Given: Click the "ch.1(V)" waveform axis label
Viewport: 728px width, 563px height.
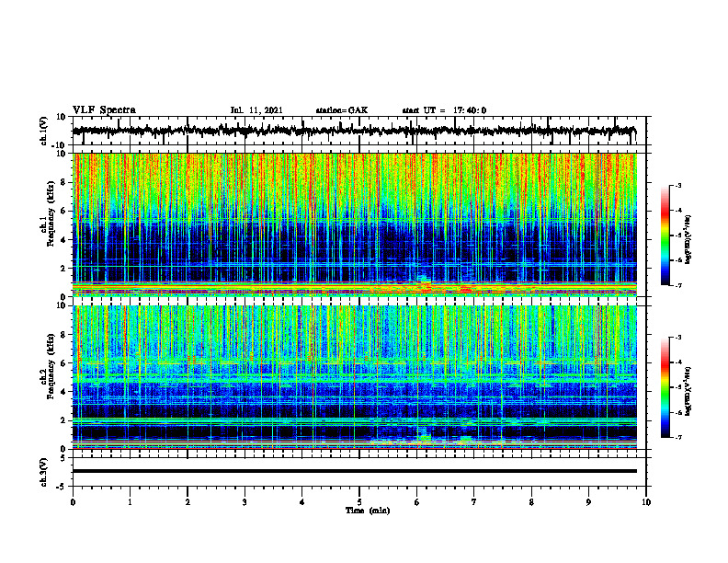Looking at the screenshot, I should [44, 131].
